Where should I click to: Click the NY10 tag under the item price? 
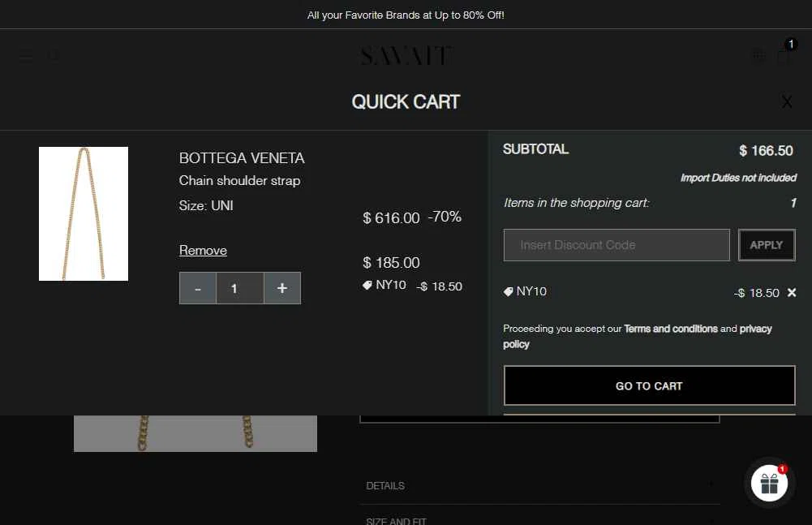tap(385, 285)
